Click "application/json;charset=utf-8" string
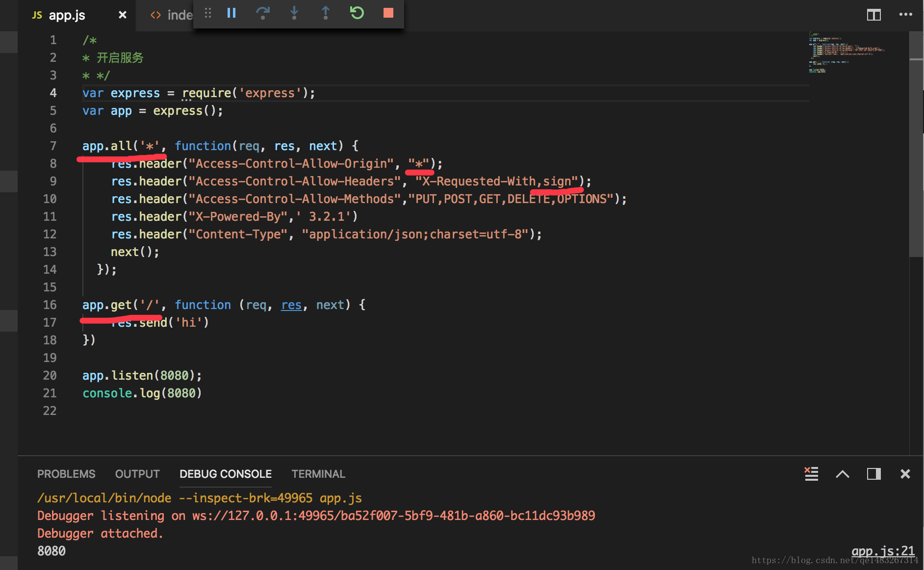The width and height of the screenshot is (924, 570). (415, 234)
